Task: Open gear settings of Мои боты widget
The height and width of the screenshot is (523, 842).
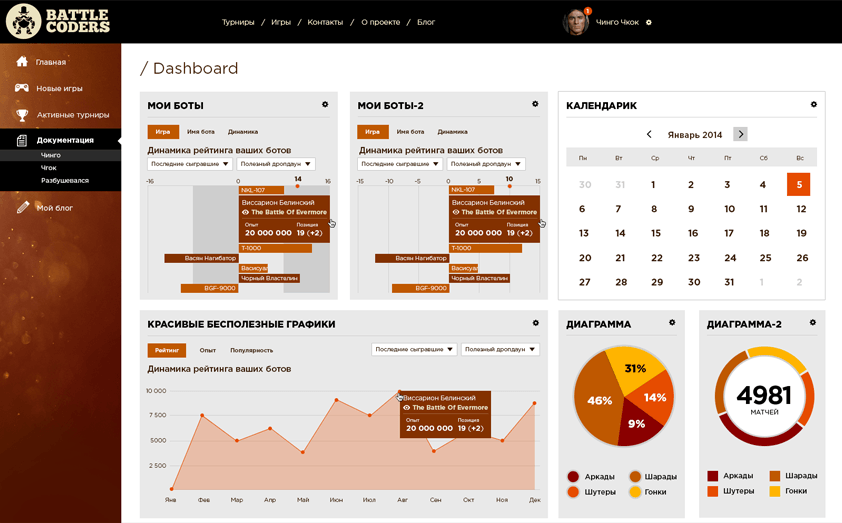Action: 325,105
